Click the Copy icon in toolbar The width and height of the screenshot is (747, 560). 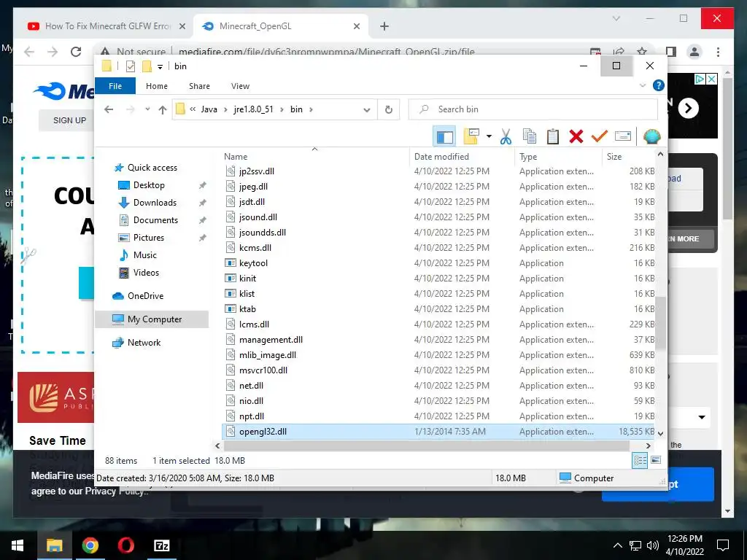pos(530,136)
